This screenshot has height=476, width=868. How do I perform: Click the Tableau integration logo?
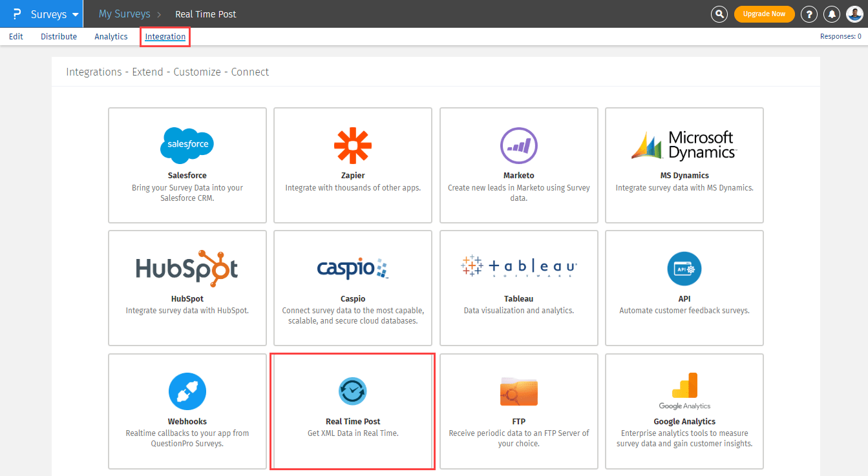pyautogui.click(x=518, y=267)
